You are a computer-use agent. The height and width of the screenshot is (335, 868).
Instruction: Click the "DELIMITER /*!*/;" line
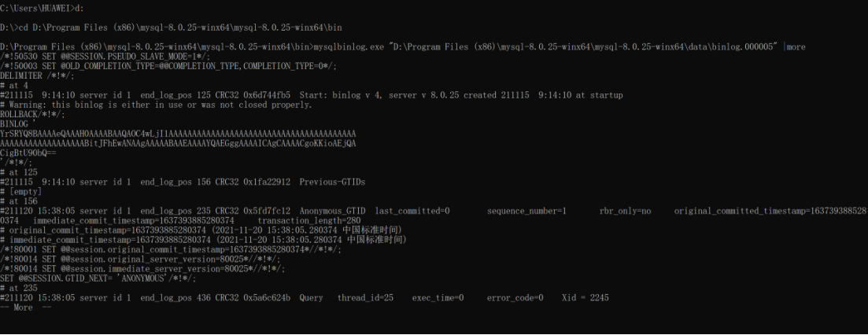(x=32, y=75)
